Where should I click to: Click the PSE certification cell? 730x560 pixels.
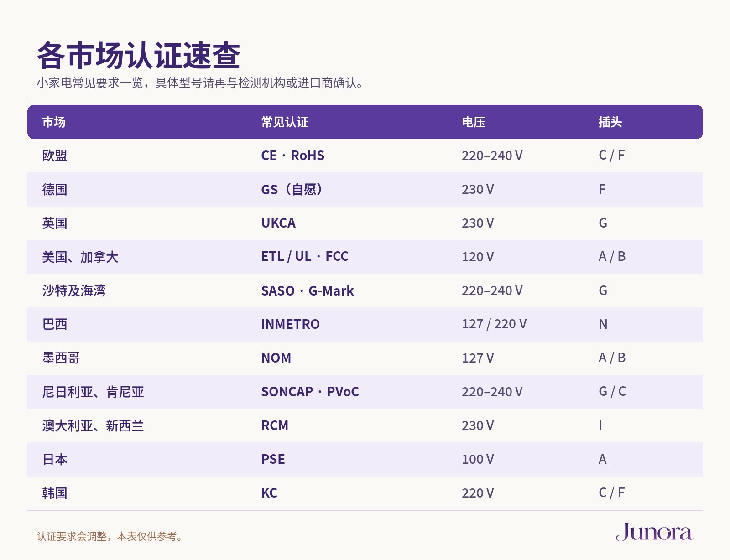pyautogui.click(x=273, y=459)
